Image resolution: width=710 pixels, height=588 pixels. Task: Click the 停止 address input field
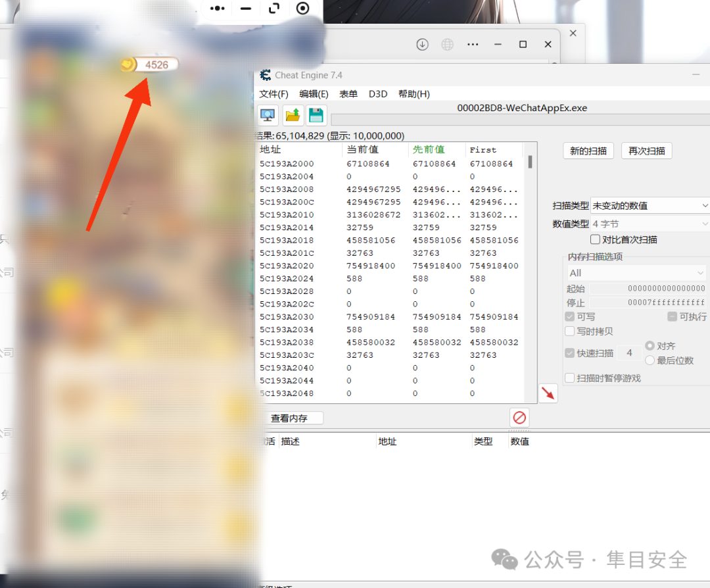click(x=648, y=302)
